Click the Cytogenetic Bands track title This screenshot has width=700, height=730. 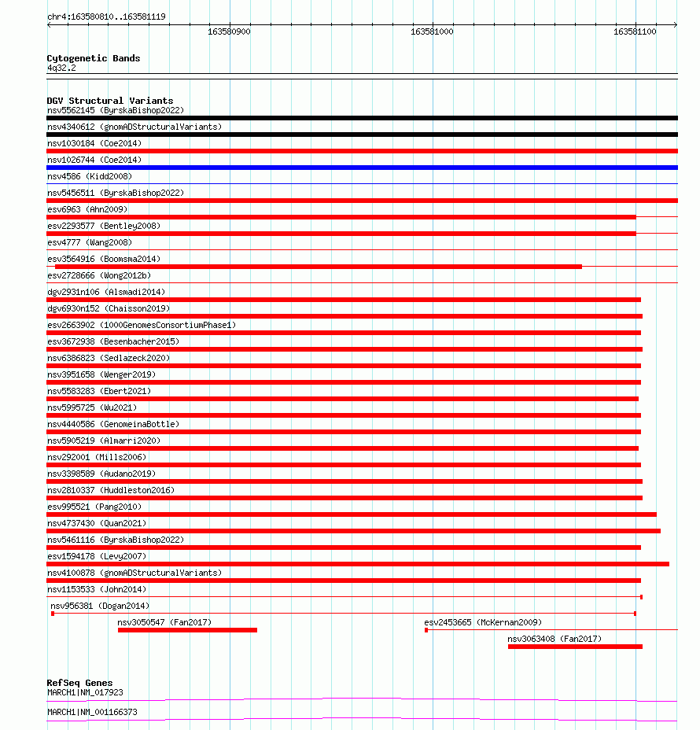point(94,58)
